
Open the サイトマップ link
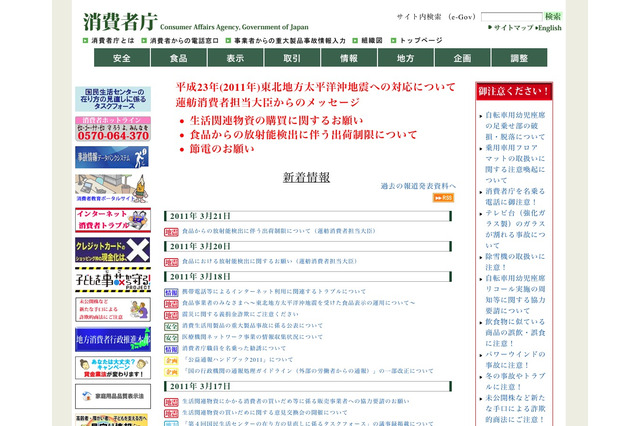513,28
